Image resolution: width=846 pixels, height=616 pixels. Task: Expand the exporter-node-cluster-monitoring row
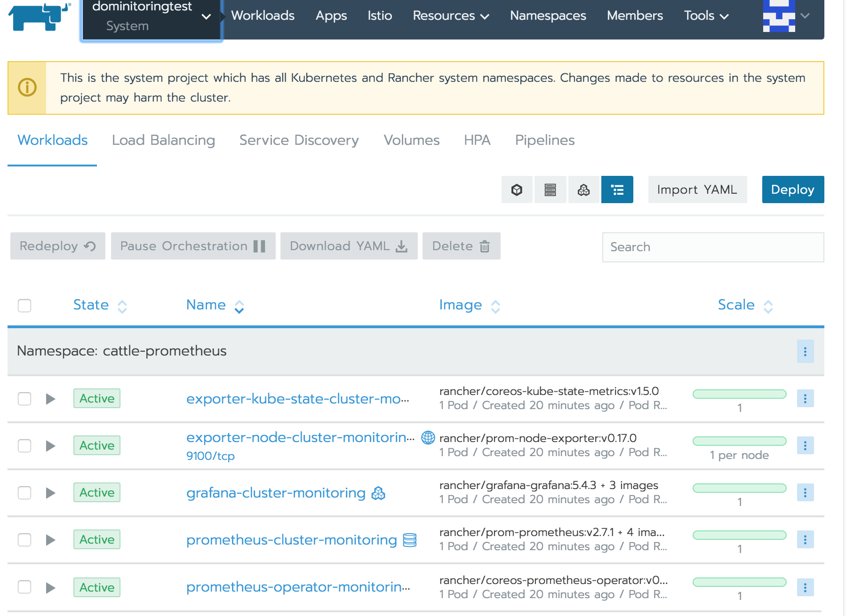pos(49,446)
